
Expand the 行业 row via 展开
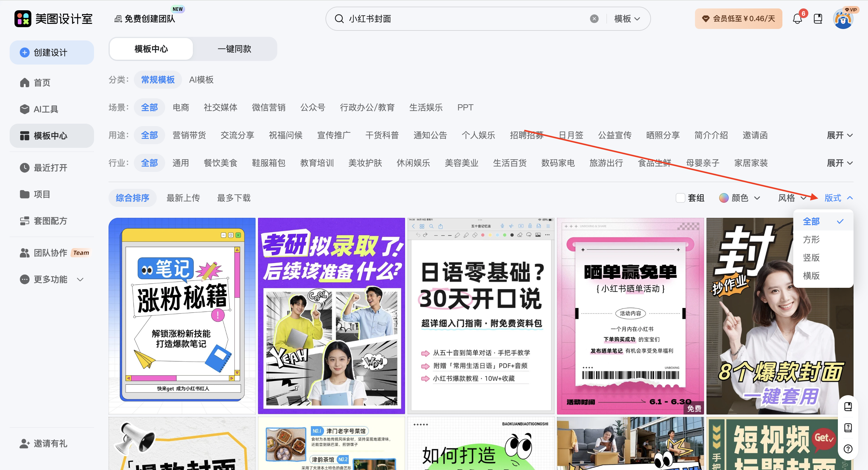[839, 163]
